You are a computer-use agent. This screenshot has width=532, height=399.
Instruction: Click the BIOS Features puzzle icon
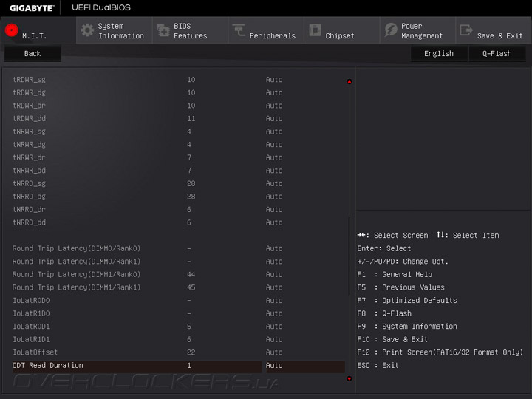163,30
